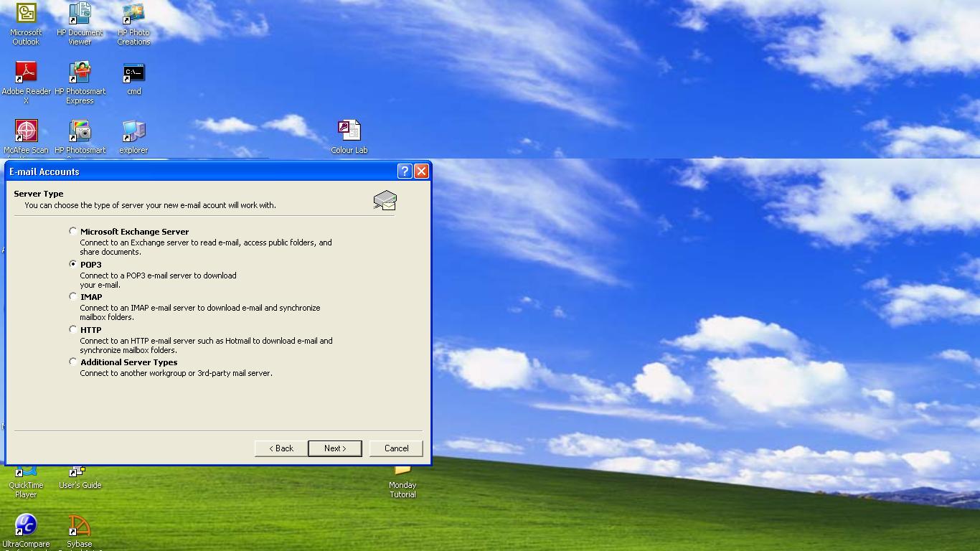Open the cmd shortcut
This screenshot has height=551, width=980.
(133, 73)
